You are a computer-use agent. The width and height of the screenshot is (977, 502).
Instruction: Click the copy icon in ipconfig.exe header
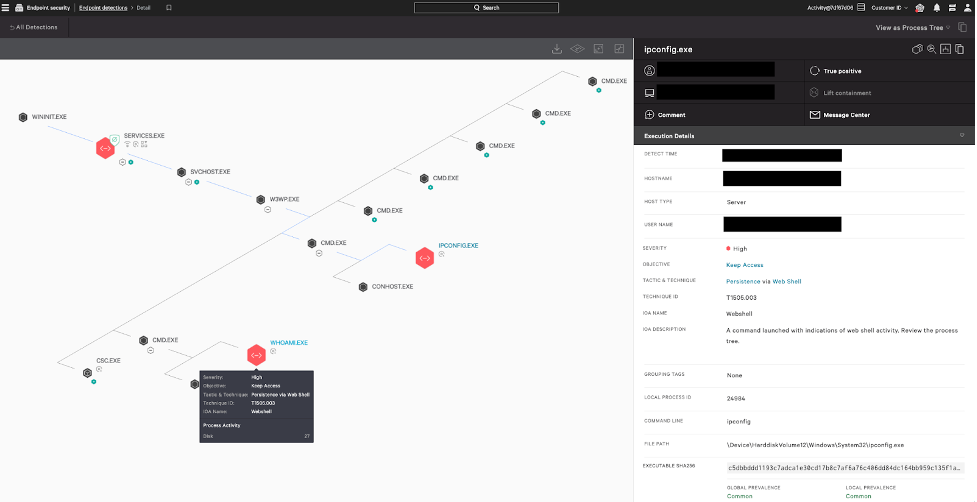click(x=960, y=49)
